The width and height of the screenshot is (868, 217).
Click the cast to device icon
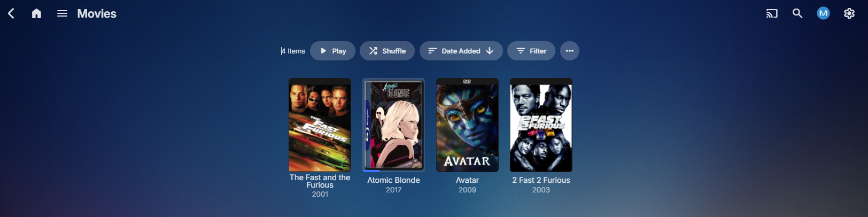772,13
